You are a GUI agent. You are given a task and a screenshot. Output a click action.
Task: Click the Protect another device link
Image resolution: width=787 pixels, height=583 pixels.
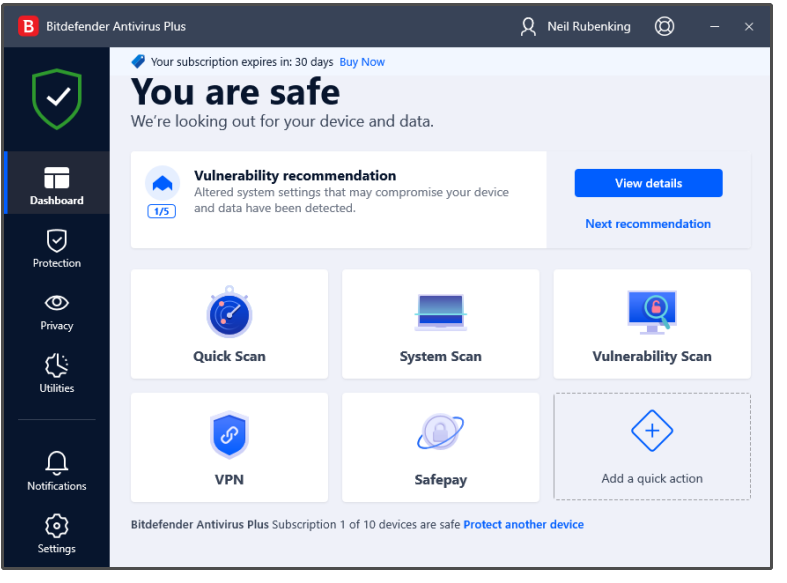point(523,524)
